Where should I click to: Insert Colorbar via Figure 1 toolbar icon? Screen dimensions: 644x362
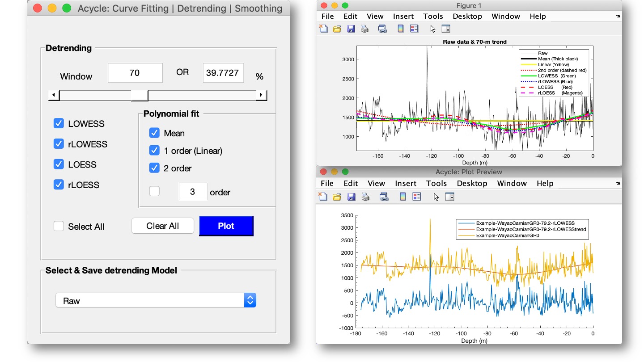coord(401,29)
